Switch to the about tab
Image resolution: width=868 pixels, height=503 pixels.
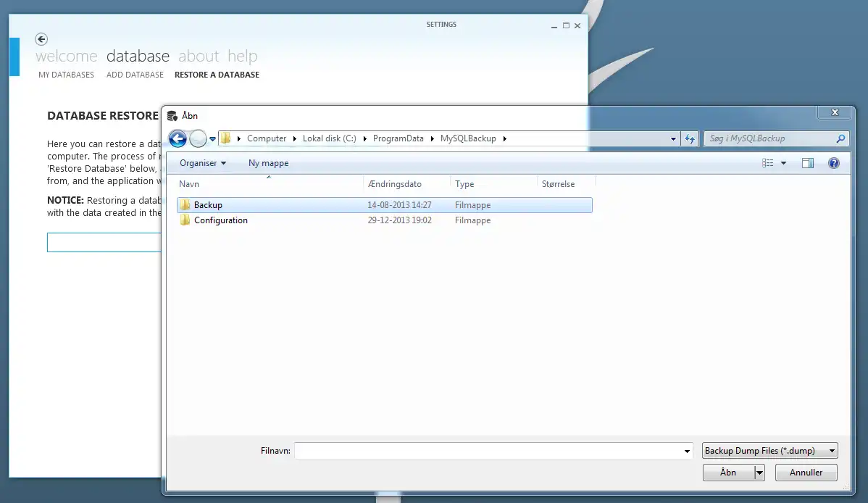[199, 56]
